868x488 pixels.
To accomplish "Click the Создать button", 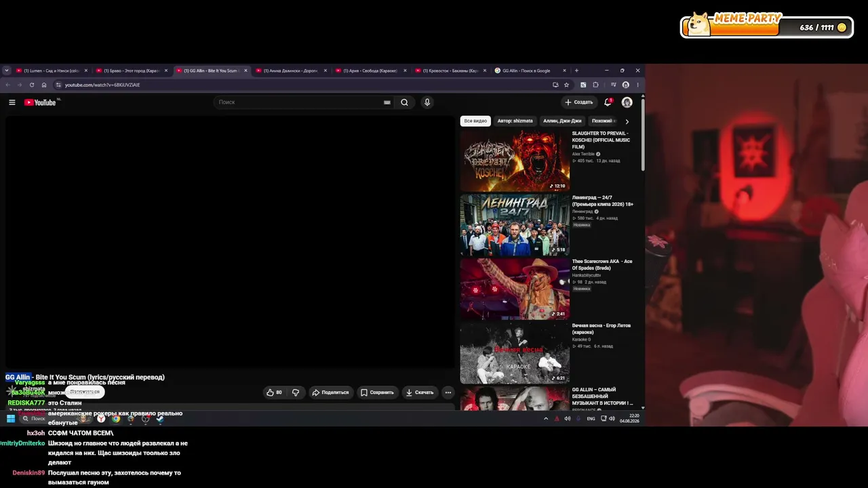I will [x=578, y=102].
